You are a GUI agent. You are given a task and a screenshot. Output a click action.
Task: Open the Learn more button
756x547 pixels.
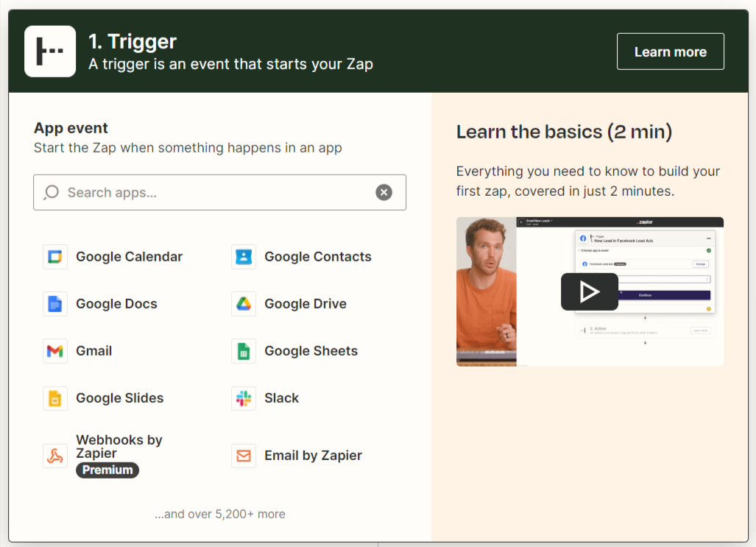point(670,52)
